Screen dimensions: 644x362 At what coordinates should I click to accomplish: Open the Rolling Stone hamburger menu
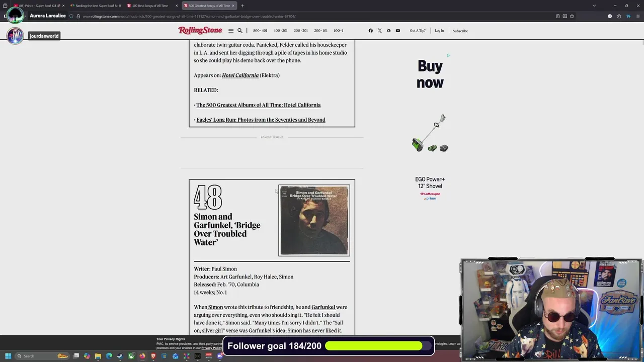231,31
